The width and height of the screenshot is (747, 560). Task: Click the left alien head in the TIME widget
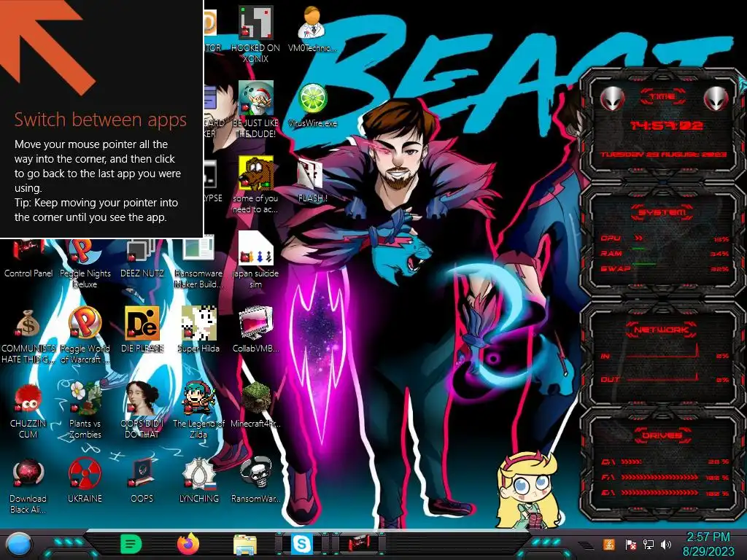(x=613, y=98)
